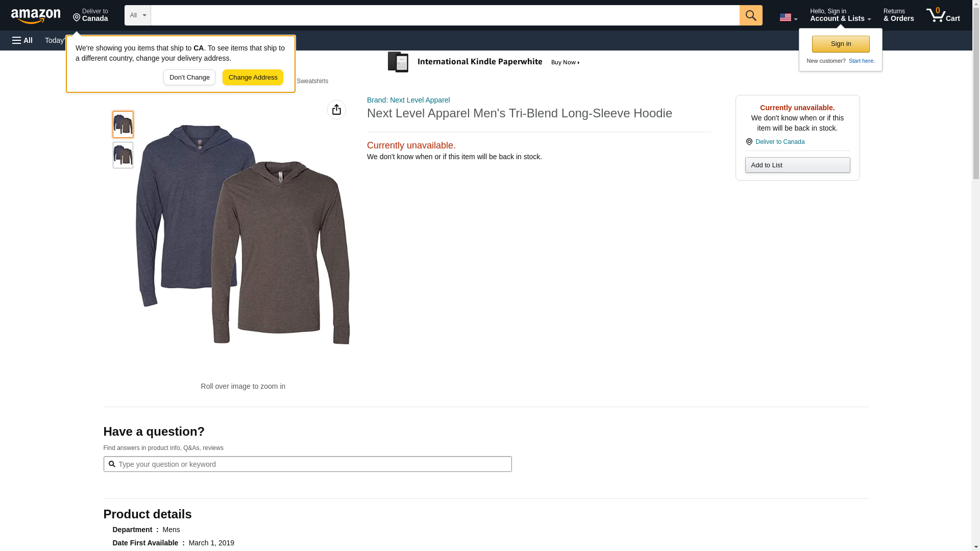
Task: Select the first hoodie thumbnail
Action: 122,124
